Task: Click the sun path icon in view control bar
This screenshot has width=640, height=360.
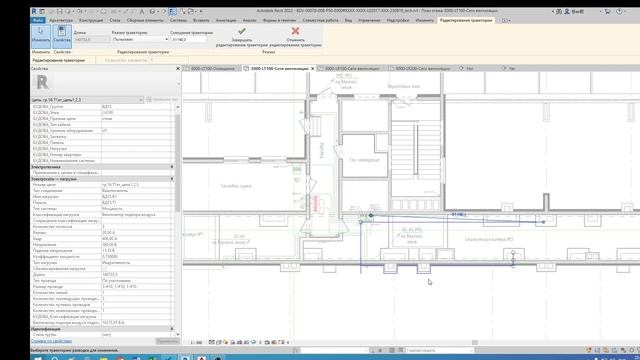Action: tap(226, 342)
